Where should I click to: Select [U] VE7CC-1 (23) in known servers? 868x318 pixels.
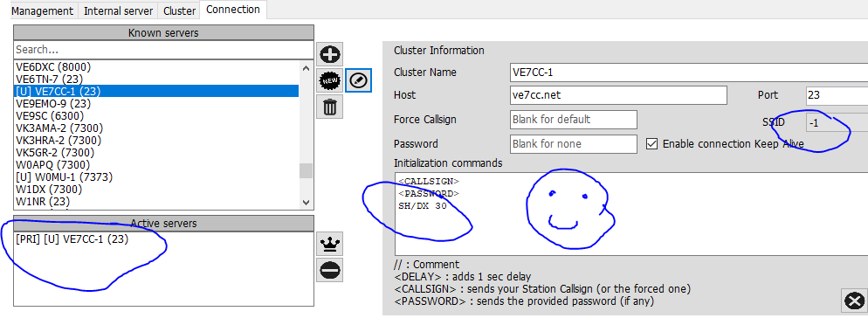coord(156,92)
